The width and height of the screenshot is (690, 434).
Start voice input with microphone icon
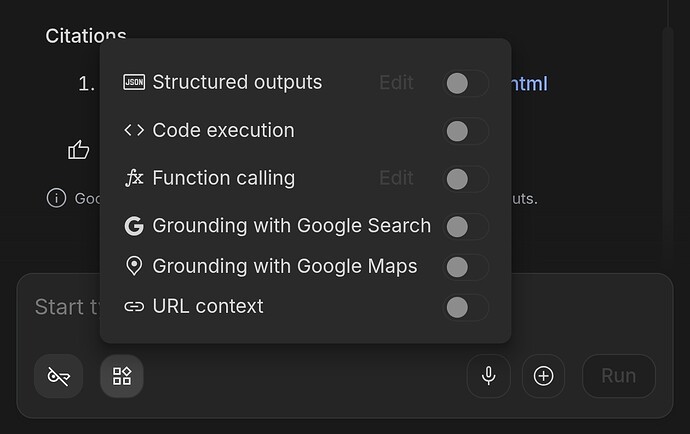coord(488,376)
